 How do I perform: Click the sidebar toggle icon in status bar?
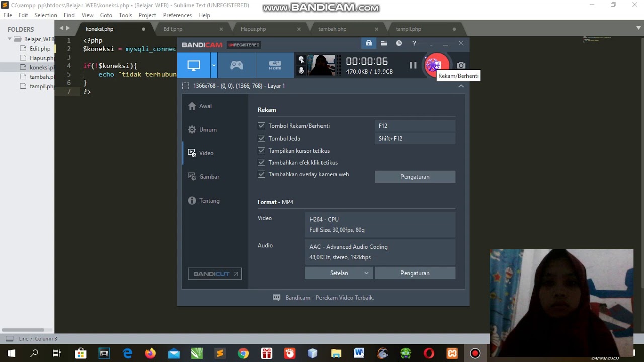tap(9, 339)
